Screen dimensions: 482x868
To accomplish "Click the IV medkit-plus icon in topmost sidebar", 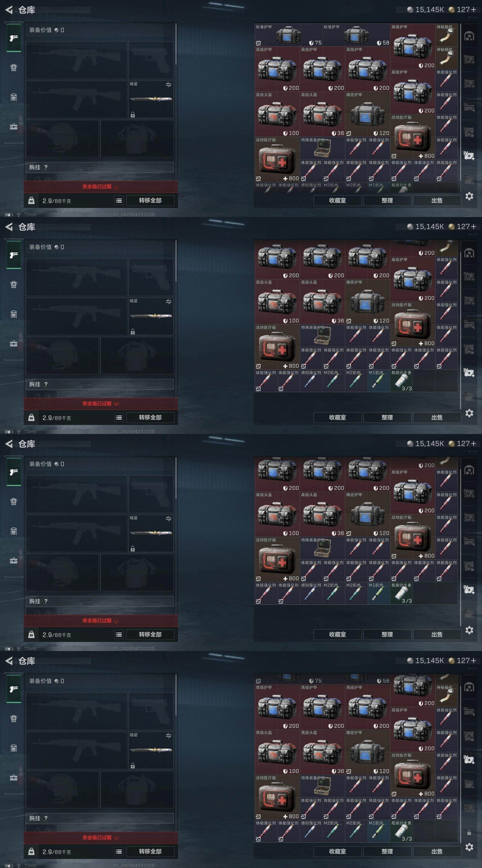I will (469, 155).
